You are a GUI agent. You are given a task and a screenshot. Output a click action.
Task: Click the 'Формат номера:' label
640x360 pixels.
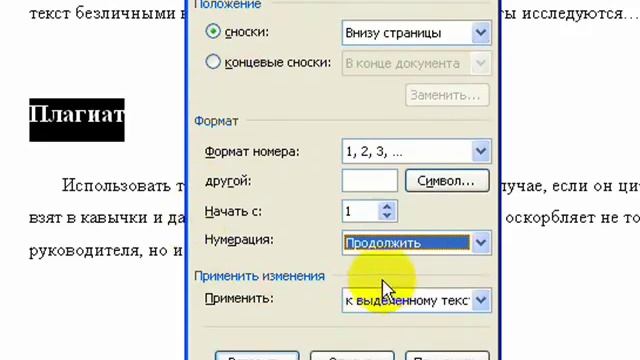coord(252,152)
